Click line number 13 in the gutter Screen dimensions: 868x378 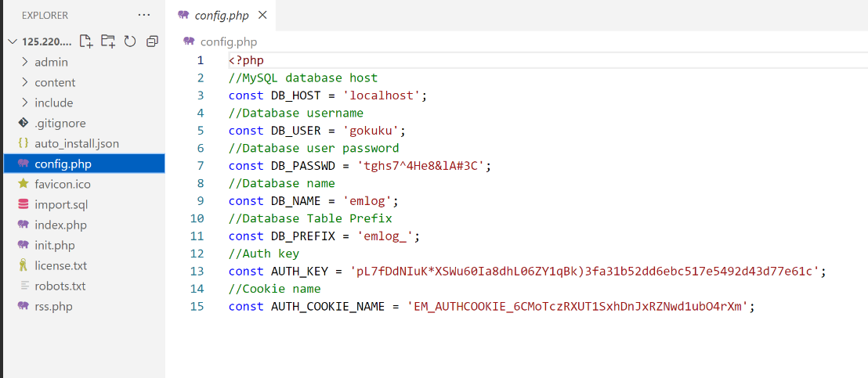pyautogui.click(x=197, y=271)
